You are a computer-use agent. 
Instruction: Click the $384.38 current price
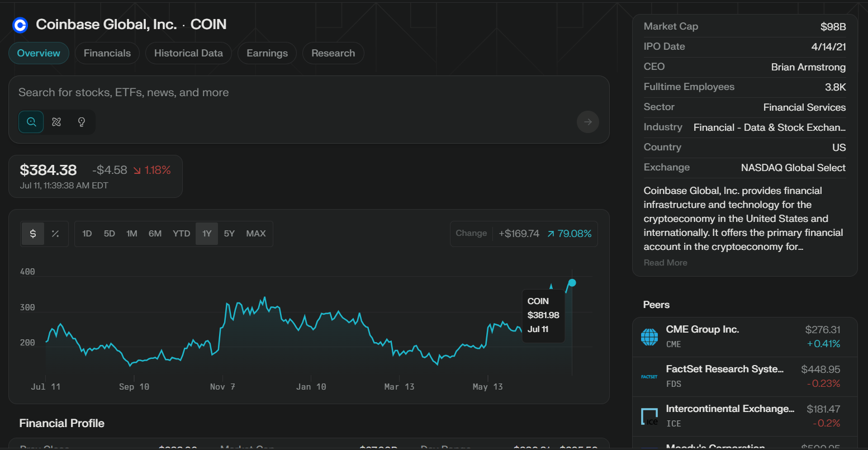tap(48, 170)
